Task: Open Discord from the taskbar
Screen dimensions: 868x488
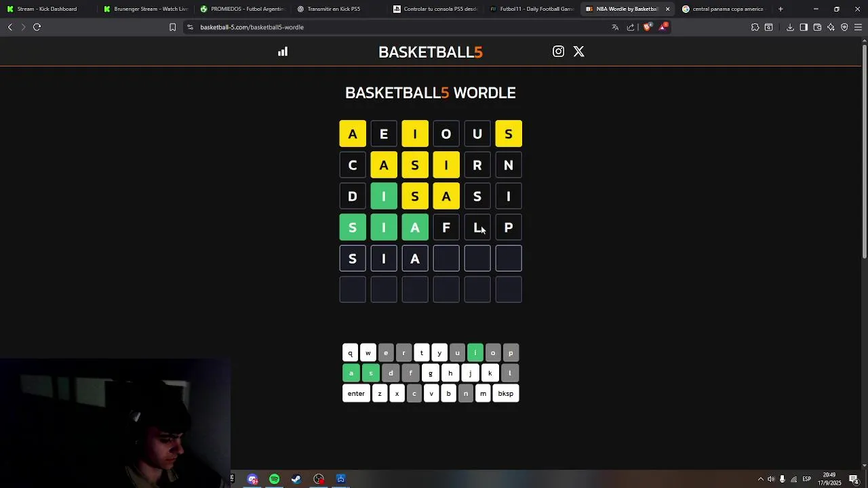Action: pos(252,479)
